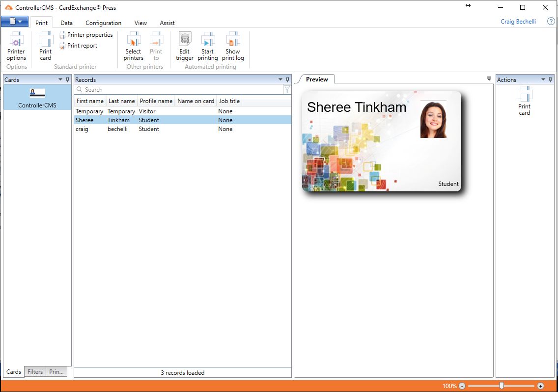Open the help question mark icon

pos(551,21)
